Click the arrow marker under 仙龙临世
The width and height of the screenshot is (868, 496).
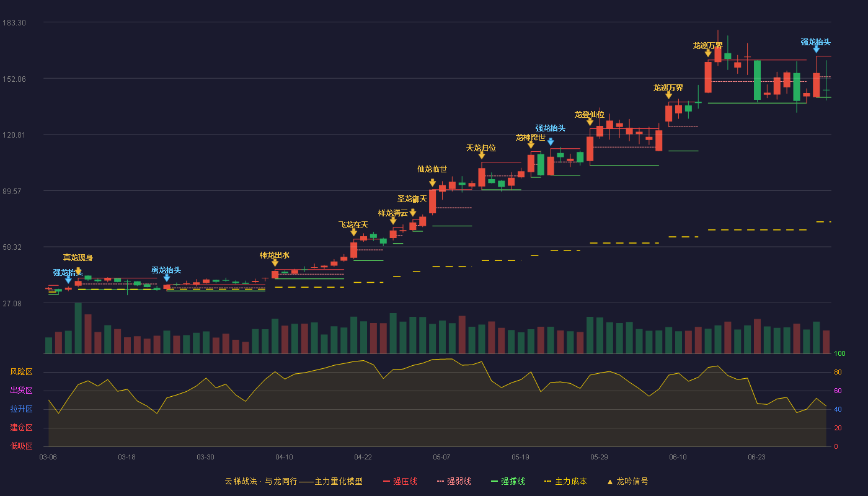432,182
